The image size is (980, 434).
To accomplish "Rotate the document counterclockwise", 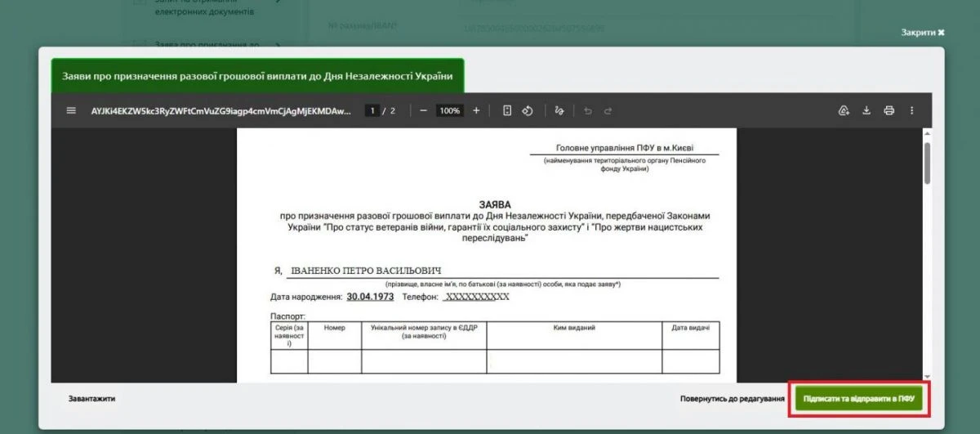I will [528, 110].
